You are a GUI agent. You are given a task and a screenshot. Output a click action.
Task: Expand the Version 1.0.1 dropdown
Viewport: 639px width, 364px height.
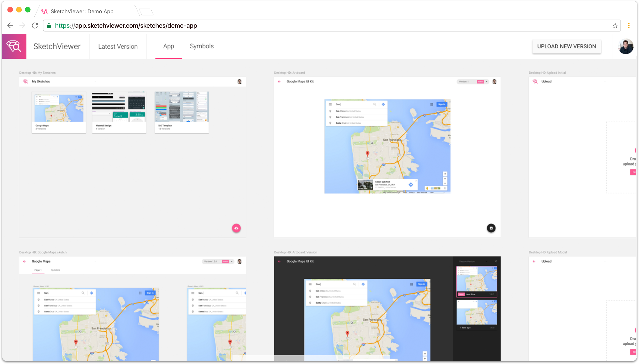(x=232, y=261)
